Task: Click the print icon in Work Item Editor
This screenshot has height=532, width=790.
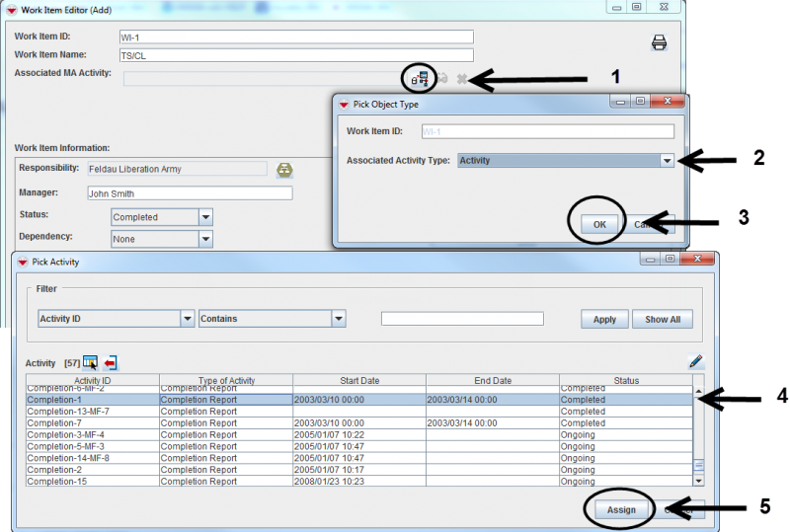Action: [x=660, y=42]
